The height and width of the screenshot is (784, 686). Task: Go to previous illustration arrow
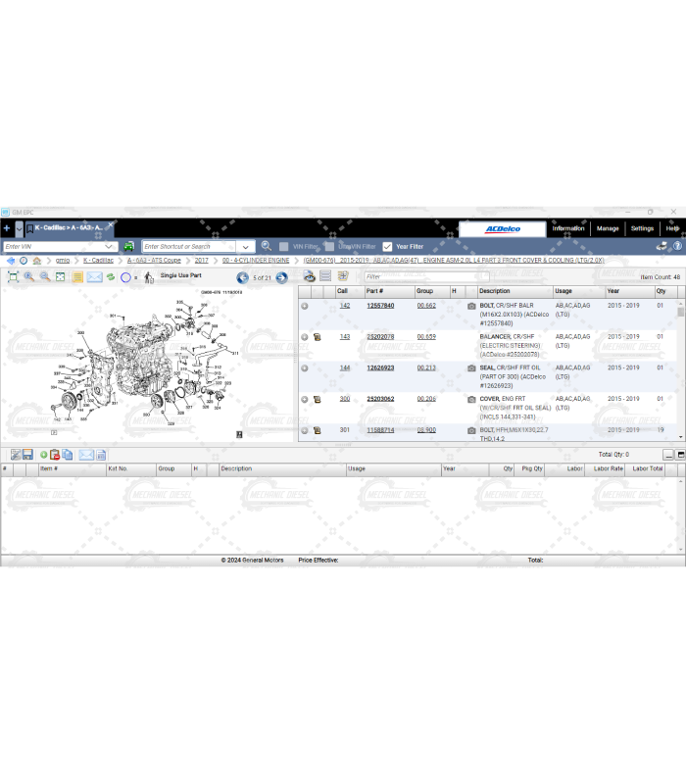click(242, 277)
